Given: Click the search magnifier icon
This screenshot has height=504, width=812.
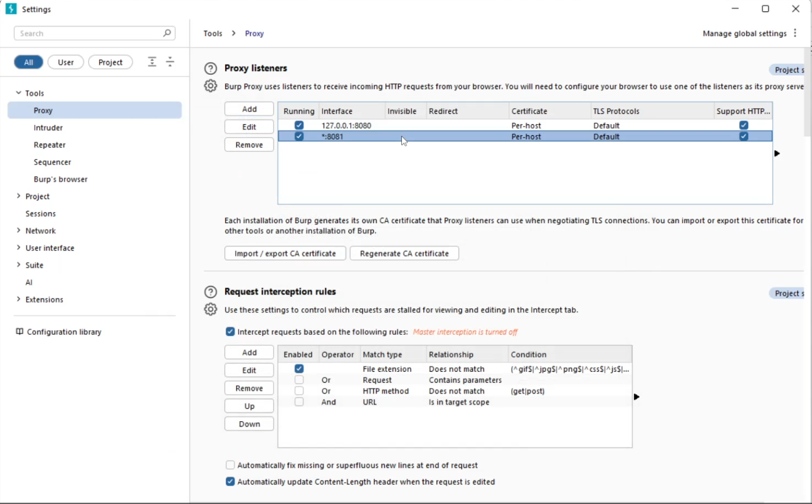Looking at the screenshot, I should point(166,33).
